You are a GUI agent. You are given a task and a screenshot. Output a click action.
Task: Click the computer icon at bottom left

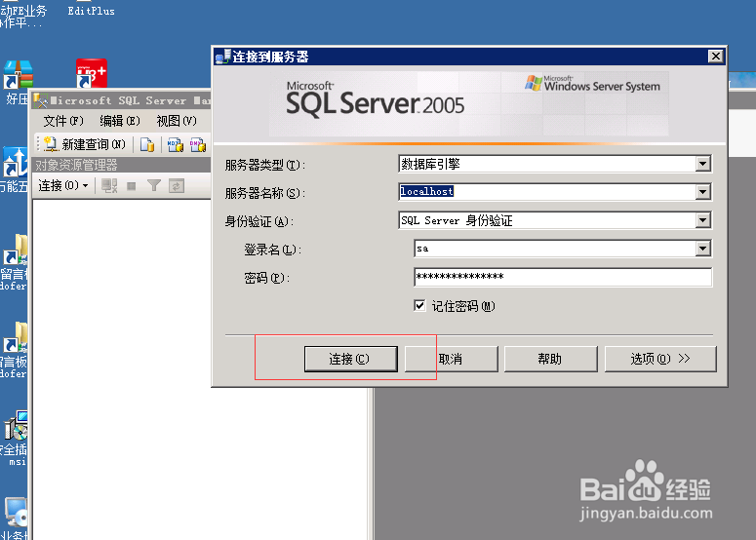16,512
